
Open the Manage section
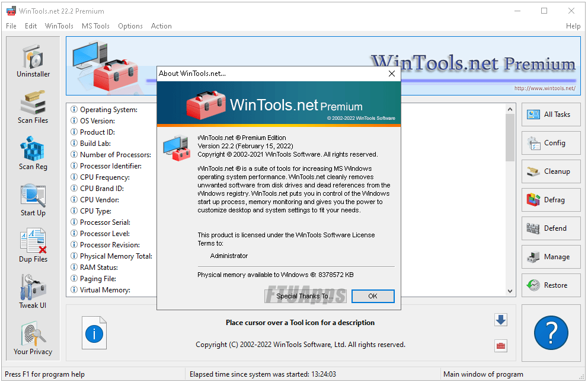[551, 257]
